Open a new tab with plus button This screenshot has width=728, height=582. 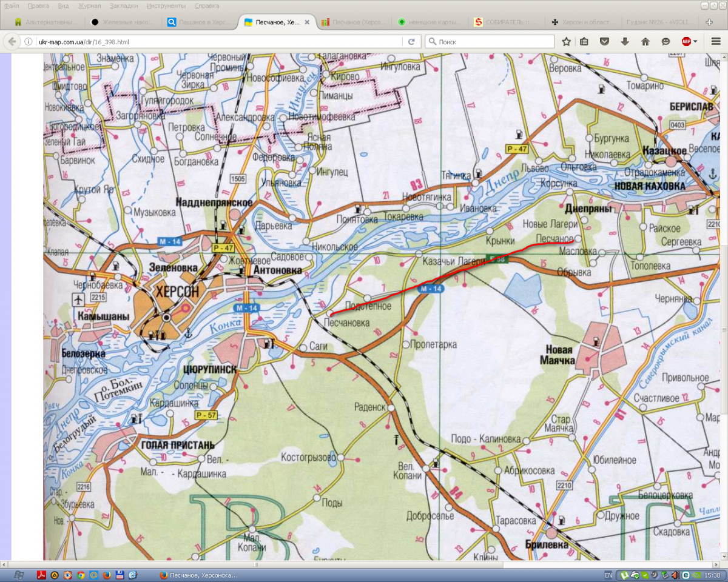coord(709,22)
